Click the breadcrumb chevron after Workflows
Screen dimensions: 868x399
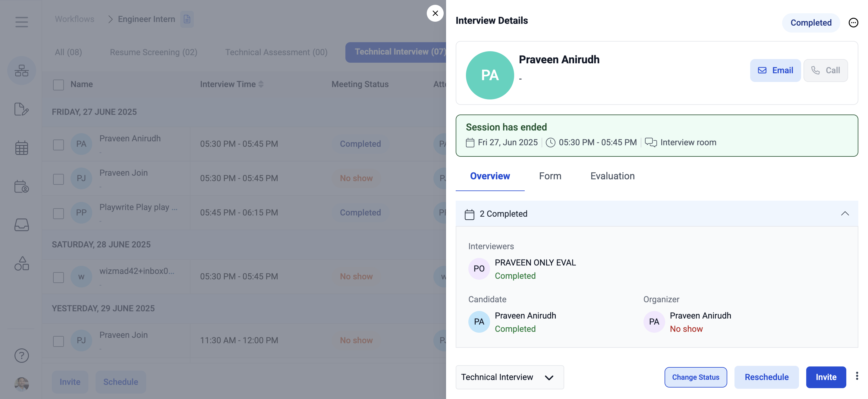(x=110, y=19)
